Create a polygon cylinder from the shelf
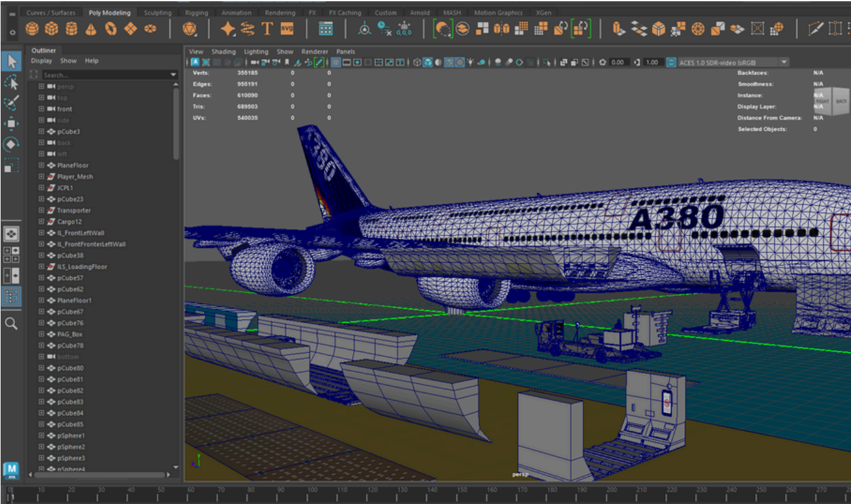Screen dimensions: 851x504 click(x=72, y=29)
